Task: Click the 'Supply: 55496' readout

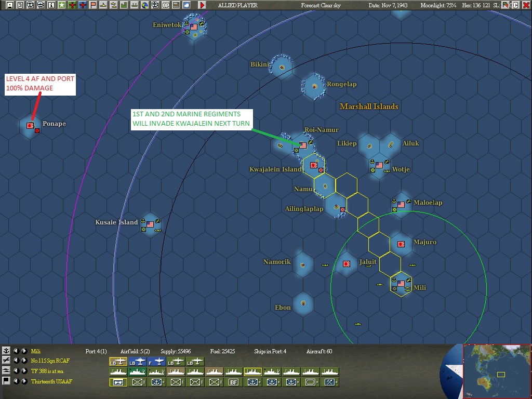Action: 176,351
